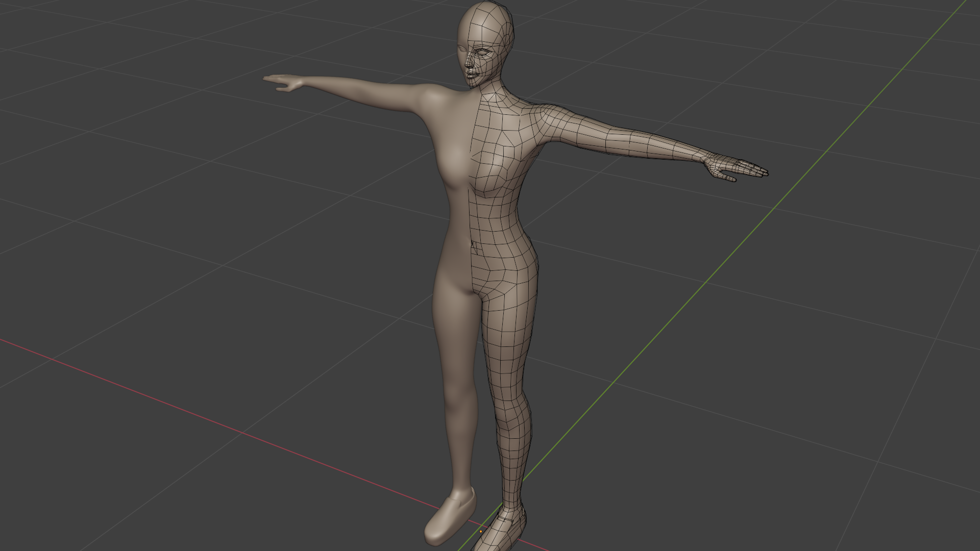Click the character's nose
The image size is (980, 551).
coord(469,63)
